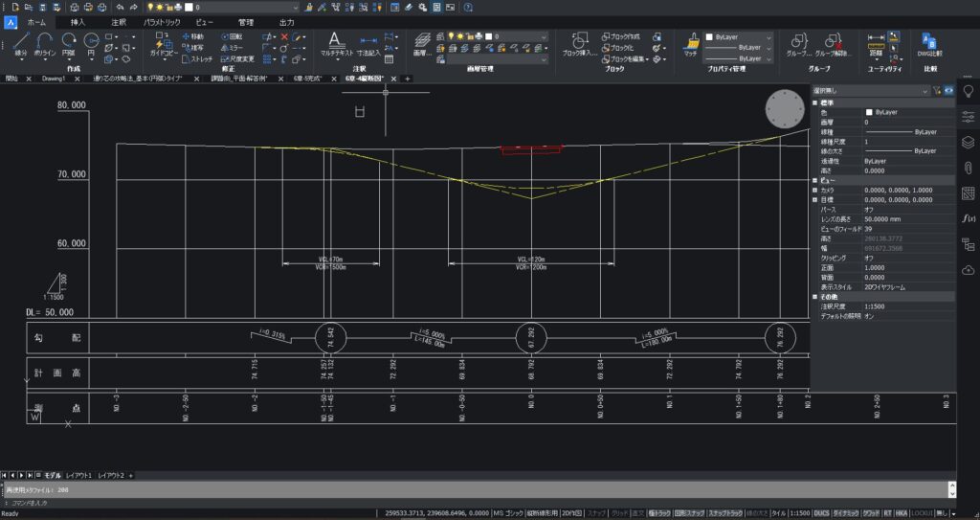Click the 1:1500 annotation scale in the status bar
980x520 pixels.
[799, 513]
